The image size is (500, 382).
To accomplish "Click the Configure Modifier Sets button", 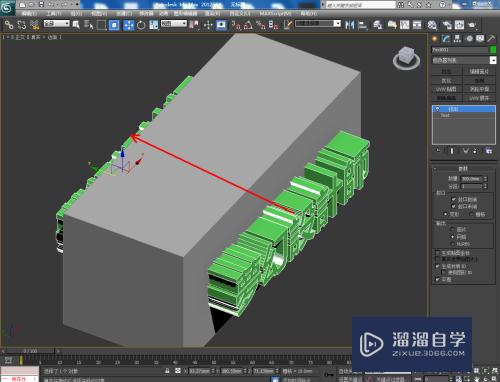I will pyautogui.click(x=489, y=151).
